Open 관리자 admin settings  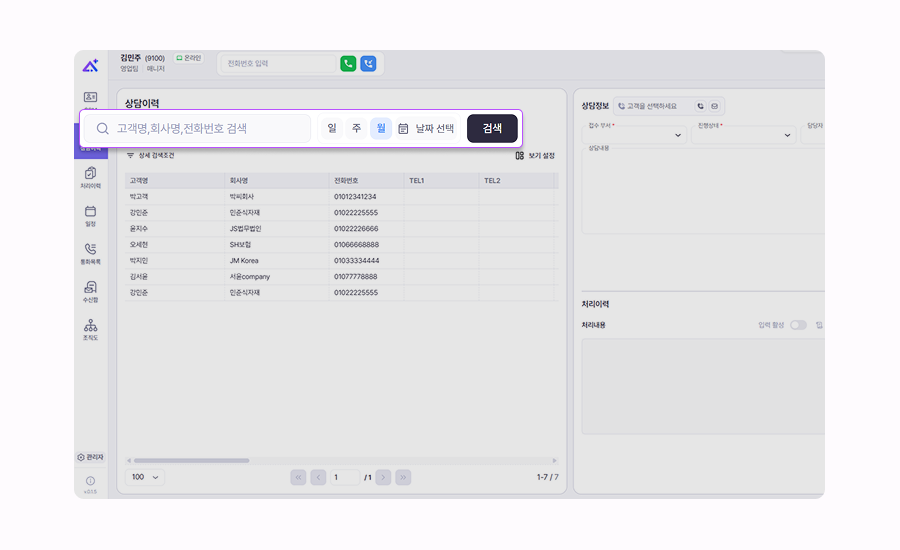coord(91,457)
